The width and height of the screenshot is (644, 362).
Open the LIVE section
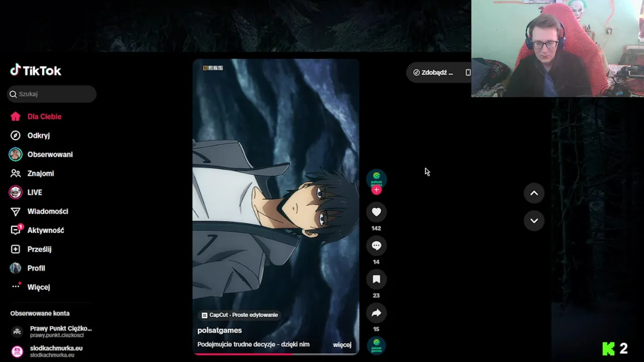35,193
